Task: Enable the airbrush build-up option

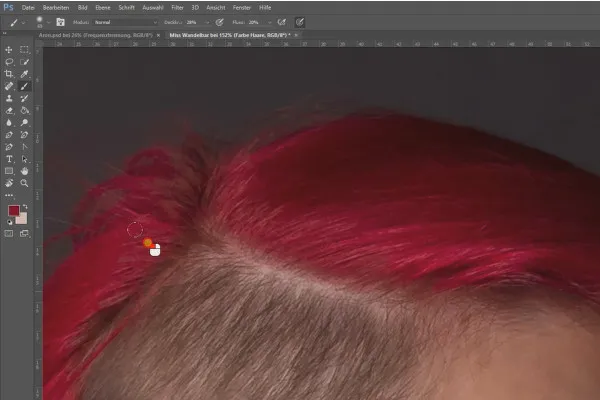Action: [x=282, y=22]
